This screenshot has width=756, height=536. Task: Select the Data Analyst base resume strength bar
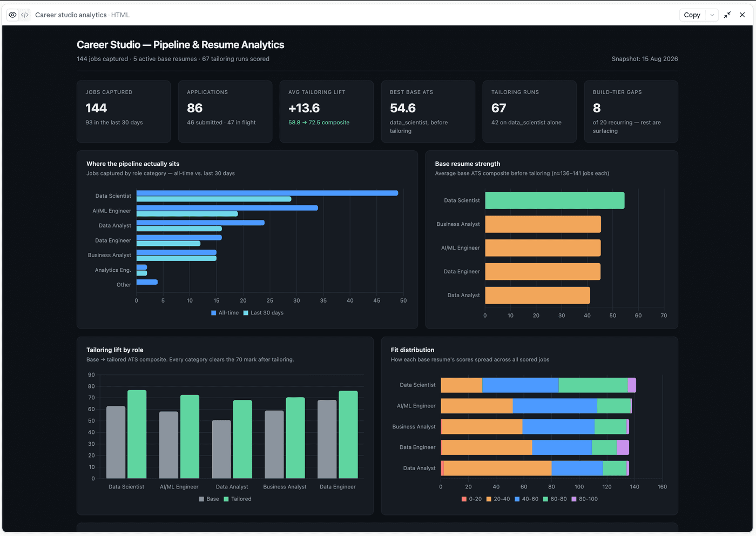537,296
